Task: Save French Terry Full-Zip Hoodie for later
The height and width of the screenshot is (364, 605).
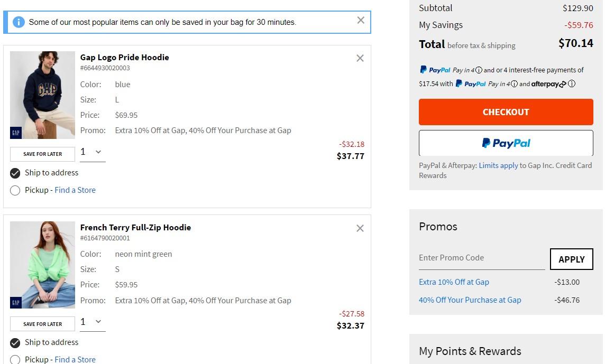Action: (42, 324)
